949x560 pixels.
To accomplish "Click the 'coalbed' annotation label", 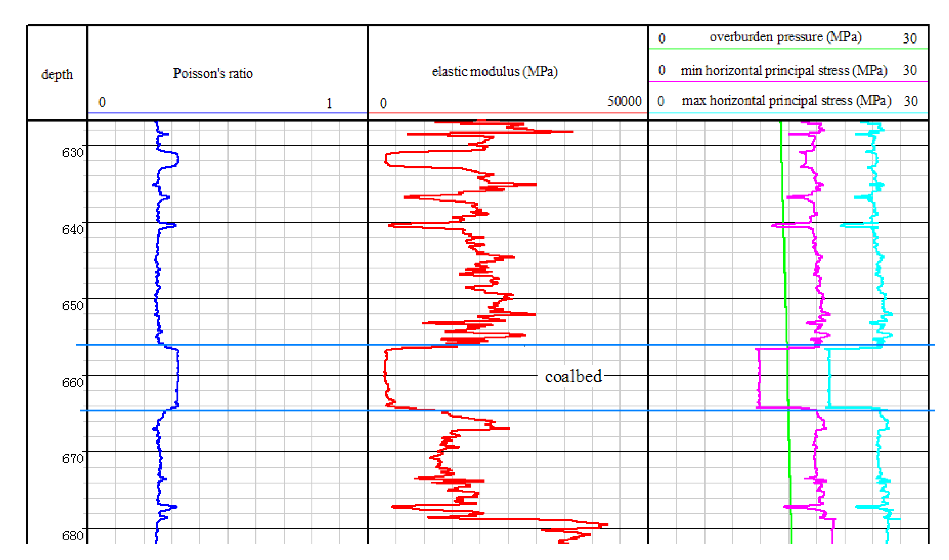I will 573,377.
